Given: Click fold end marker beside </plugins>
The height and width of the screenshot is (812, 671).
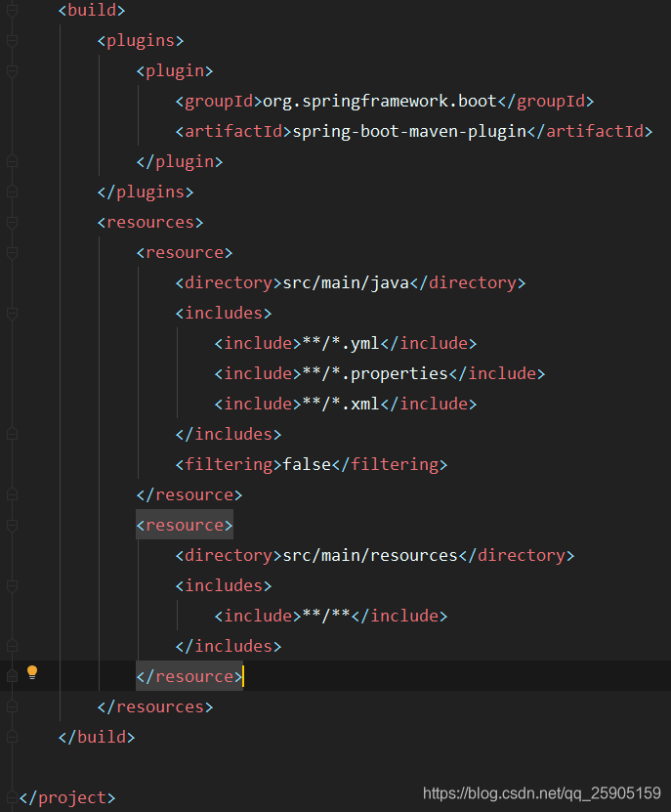Looking at the screenshot, I should pos(13,192).
